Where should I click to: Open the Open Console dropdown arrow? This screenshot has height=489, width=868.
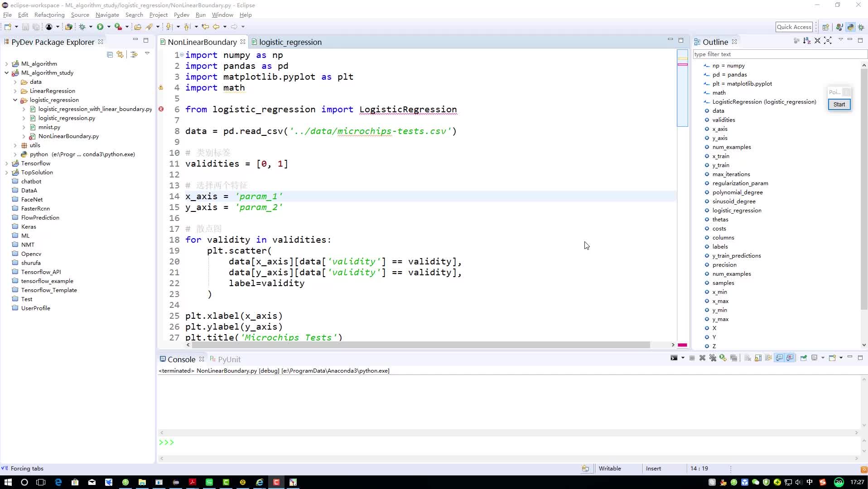click(x=841, y=358)
